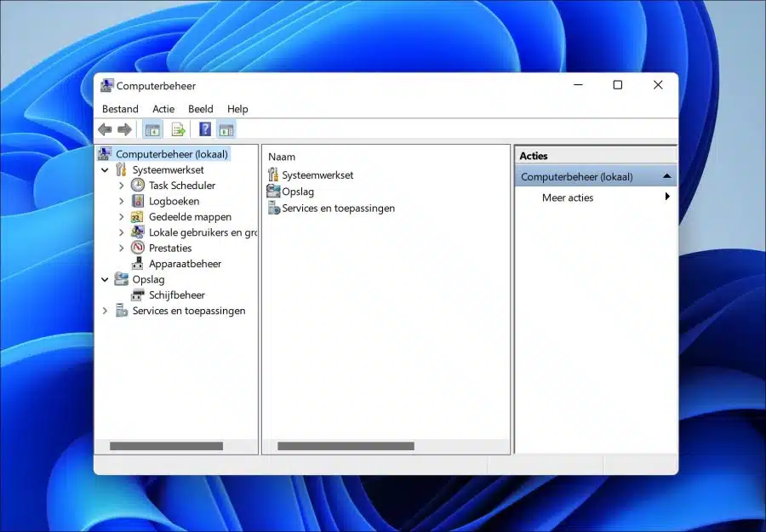Expand the Prestaties node

click(x=121, y=249)
